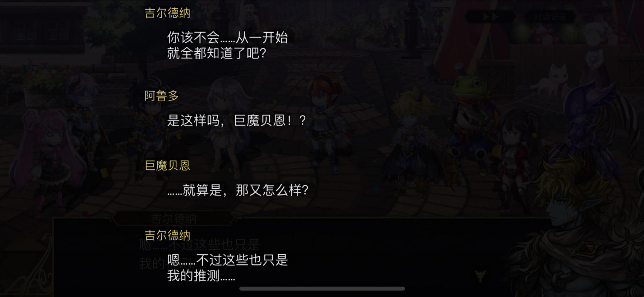The height and width of the screenshot is (297, 644).
Task: Tap the dimmed 吉尔德纳 name tag on dialogue box
Action: 174,218
